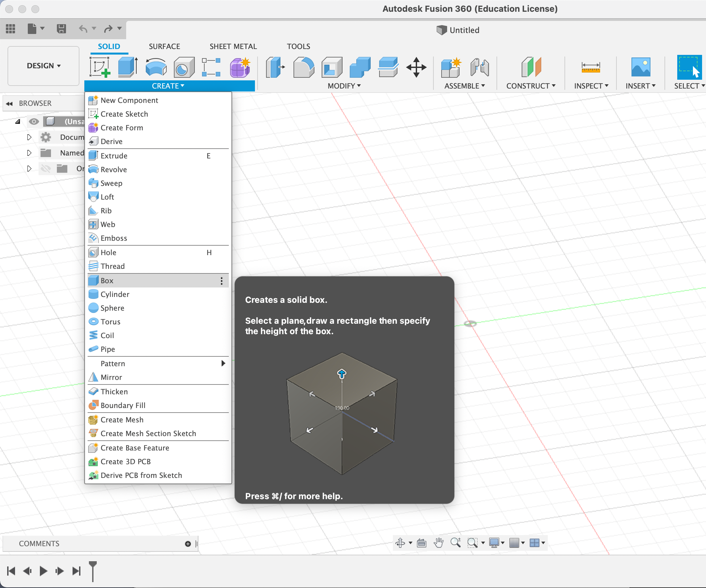The image size is (706, 588).
Task: Click the Press Pull modify icon
Action: (275, 67)
